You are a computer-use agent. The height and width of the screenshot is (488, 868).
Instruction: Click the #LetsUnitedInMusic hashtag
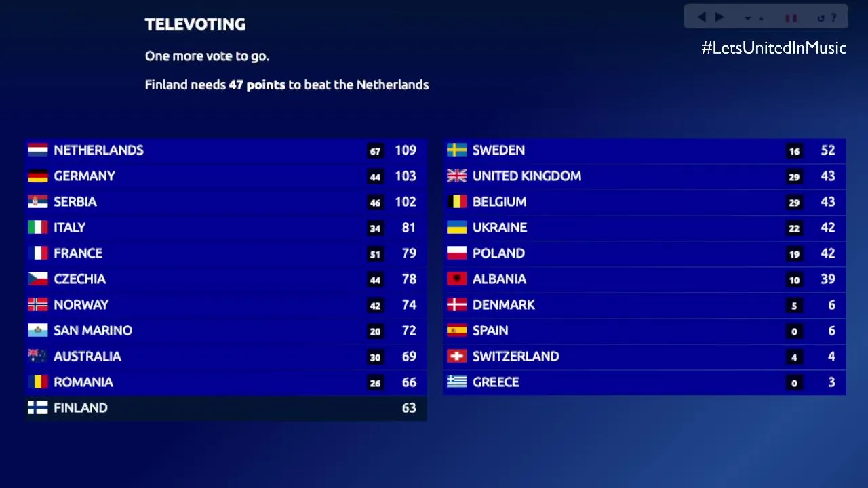point(774,48)
